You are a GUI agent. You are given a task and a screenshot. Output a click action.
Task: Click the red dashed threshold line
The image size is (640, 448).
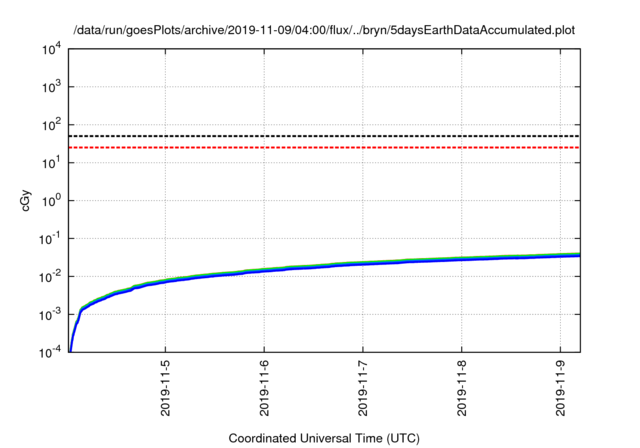[x=324, y=147]
